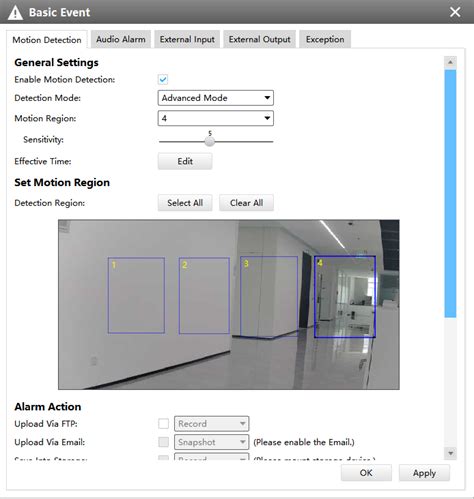
Task: Click the Select All button
Action: pyautogui.click(x=185, y=203)
